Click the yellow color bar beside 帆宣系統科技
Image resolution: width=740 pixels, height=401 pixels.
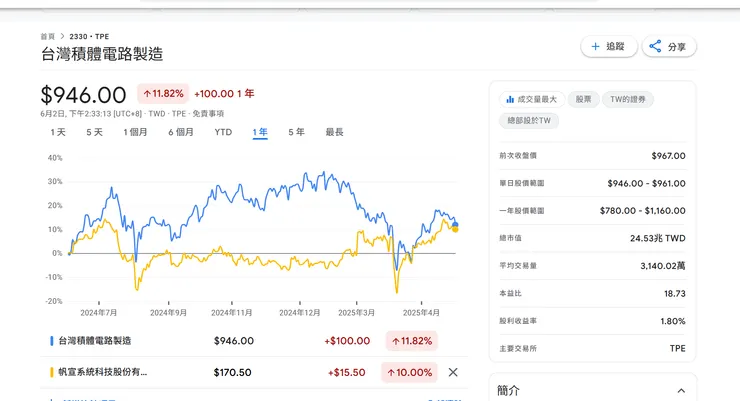coord(51,372)
